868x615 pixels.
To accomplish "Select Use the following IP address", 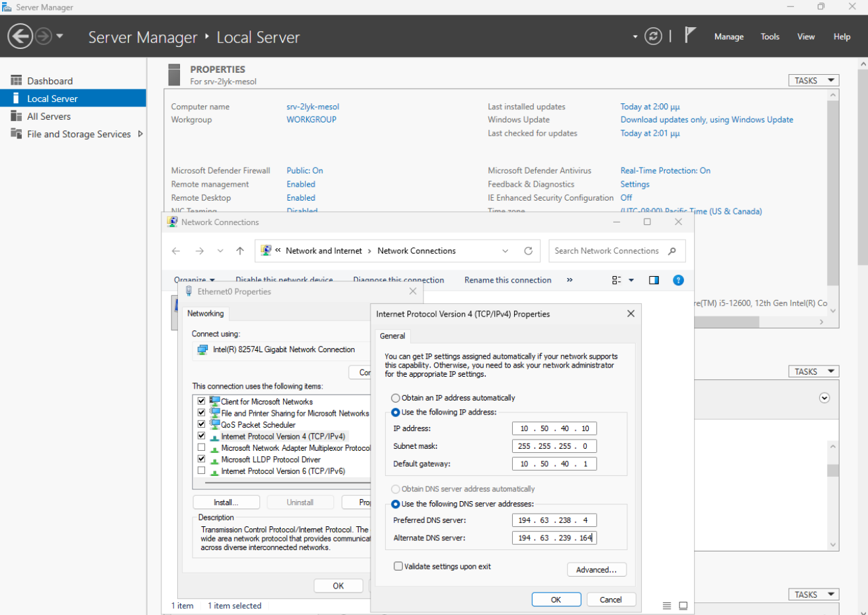I will [x=396, y=412].
